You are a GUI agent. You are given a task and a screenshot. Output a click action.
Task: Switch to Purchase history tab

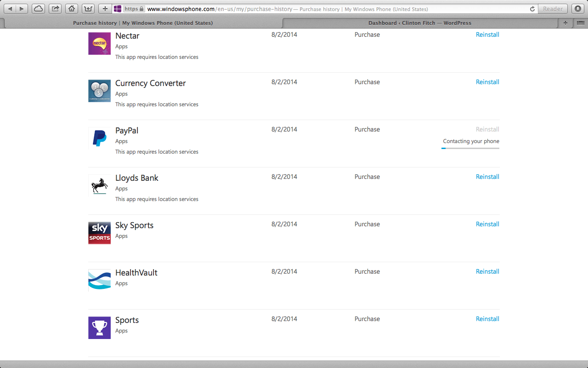143,23
